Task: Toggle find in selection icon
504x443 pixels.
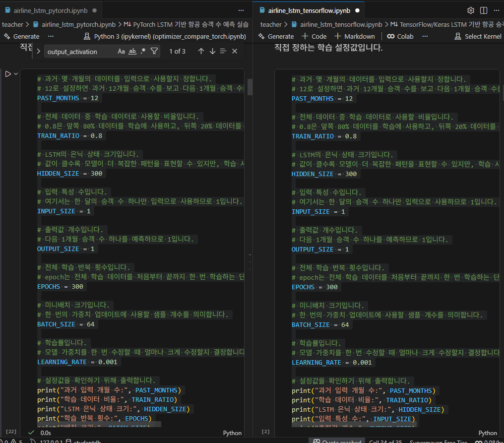Action: 223,51
